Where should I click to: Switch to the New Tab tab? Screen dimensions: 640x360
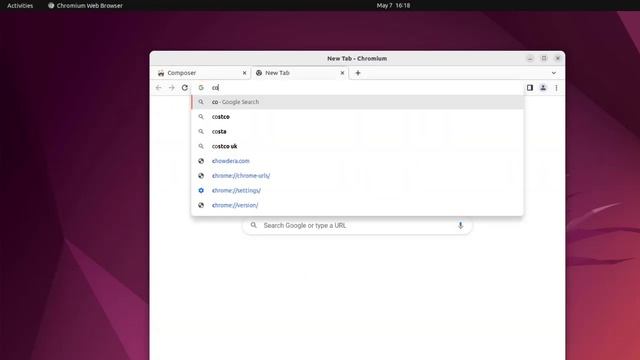coord(300,73)
